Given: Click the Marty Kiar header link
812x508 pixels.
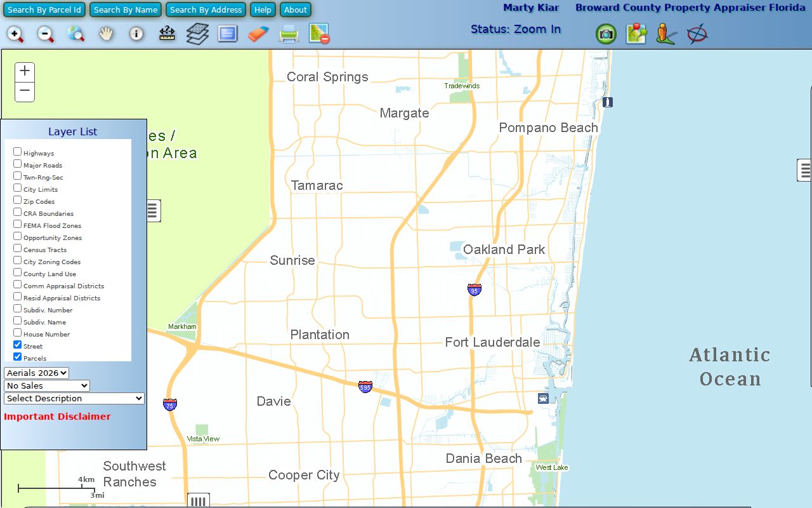Looking at the screenshot, I should click(x=531, y=8).
